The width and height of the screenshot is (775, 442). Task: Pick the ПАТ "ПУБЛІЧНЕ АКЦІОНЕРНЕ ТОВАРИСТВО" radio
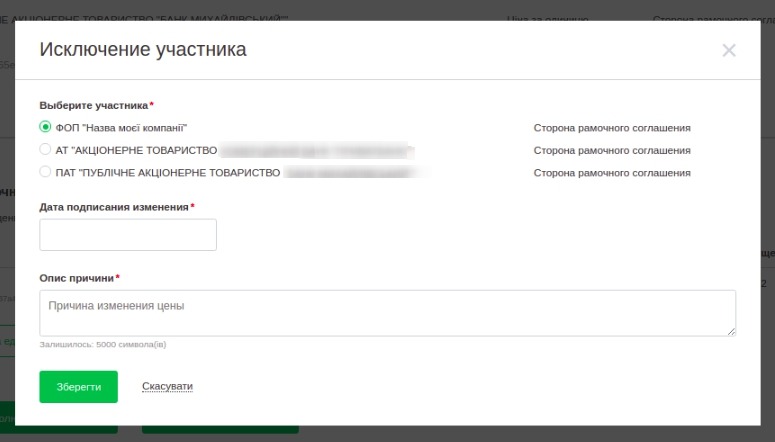coord(45,172)
